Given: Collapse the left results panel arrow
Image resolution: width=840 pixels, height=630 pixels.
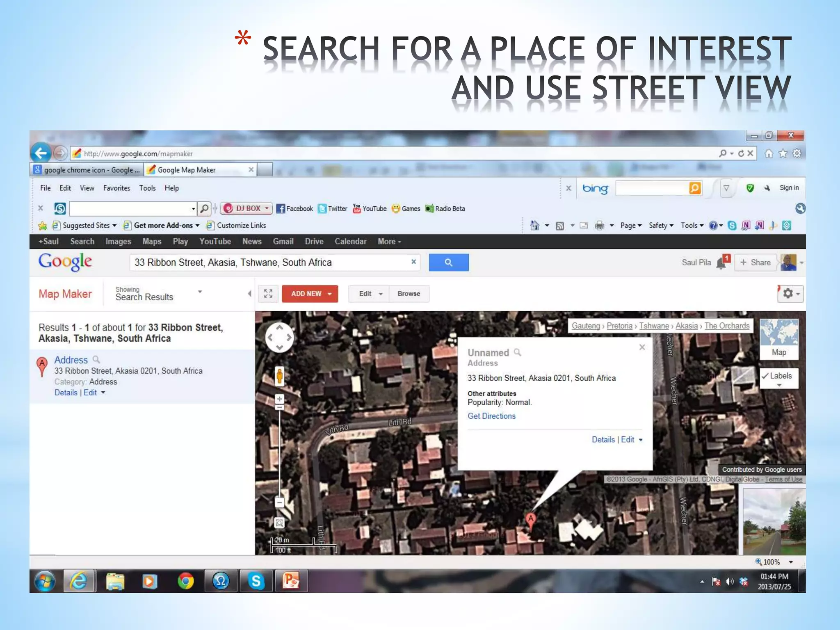Looking at the screenshot, I should pyautogui.click(x=249, y=294).
